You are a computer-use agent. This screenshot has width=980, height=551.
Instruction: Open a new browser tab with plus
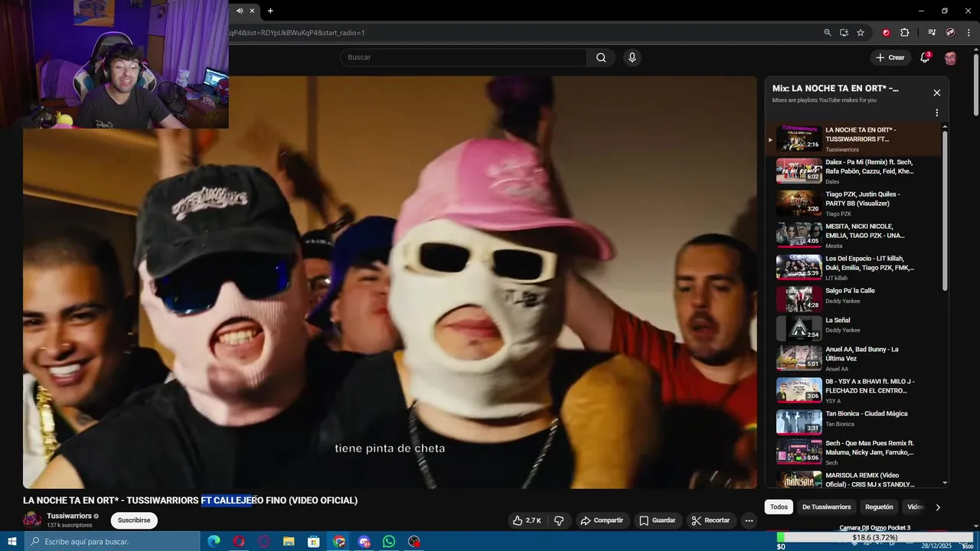click(x=270, y=11)
